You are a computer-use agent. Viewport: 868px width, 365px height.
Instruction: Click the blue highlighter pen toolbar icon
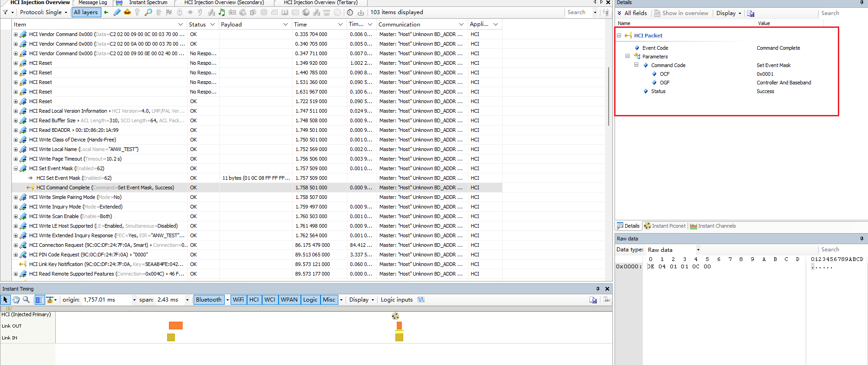pos(117,12)
